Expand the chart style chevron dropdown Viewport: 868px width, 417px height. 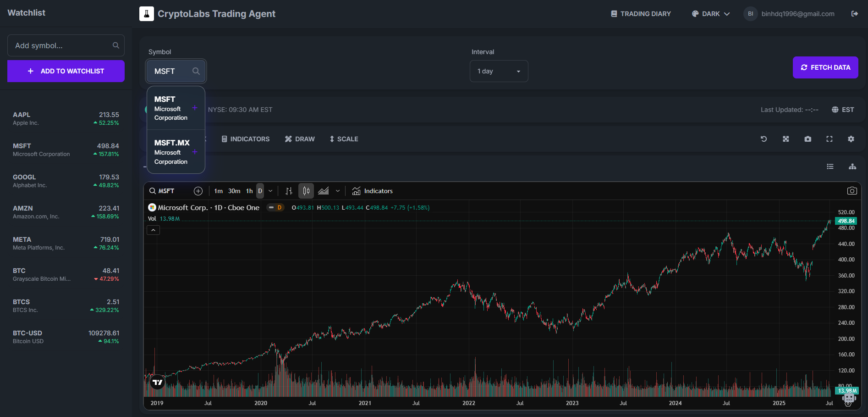click(338, 191)
